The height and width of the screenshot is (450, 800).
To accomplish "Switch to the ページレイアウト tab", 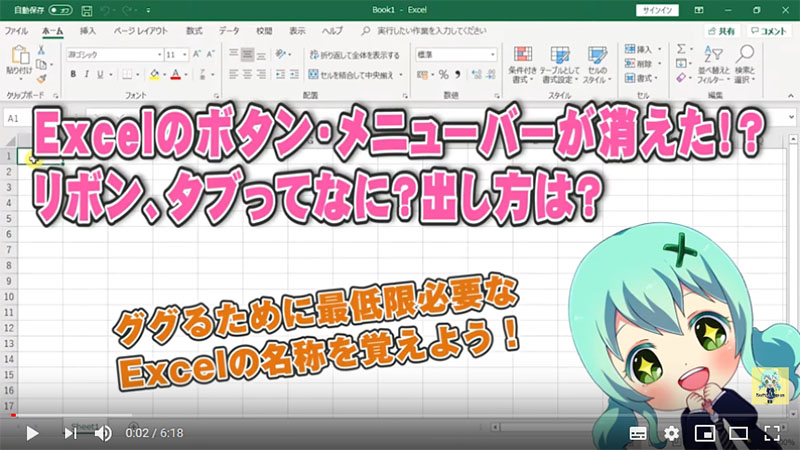I will click(x=140, y=31).
